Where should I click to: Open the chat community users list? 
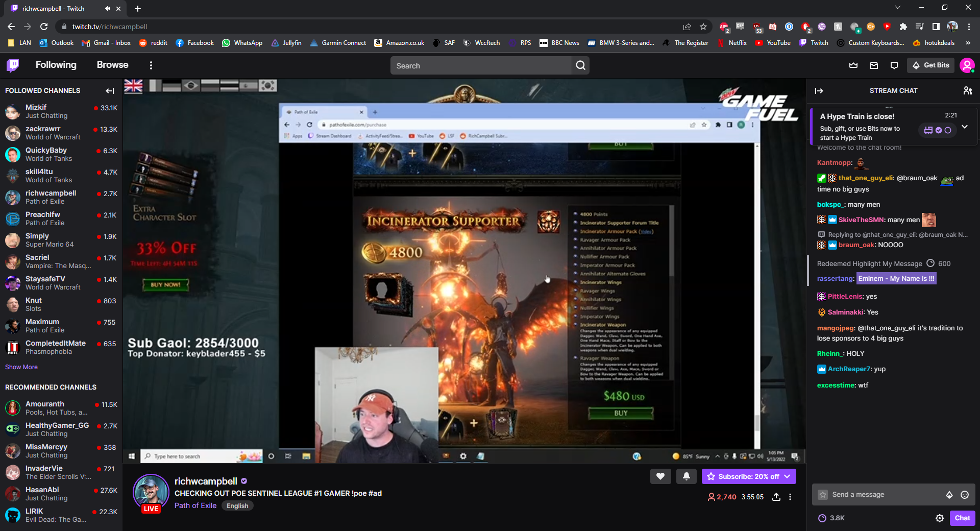967,91
